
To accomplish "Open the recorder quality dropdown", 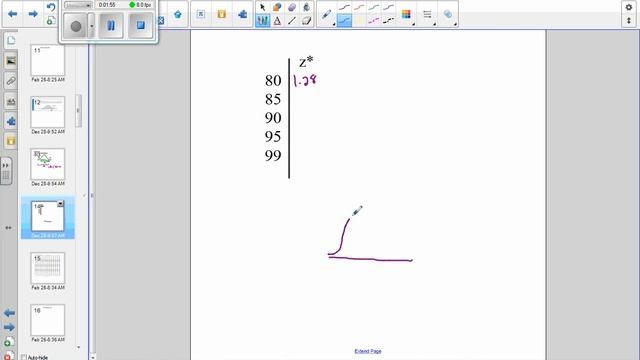I will [78, 5].
